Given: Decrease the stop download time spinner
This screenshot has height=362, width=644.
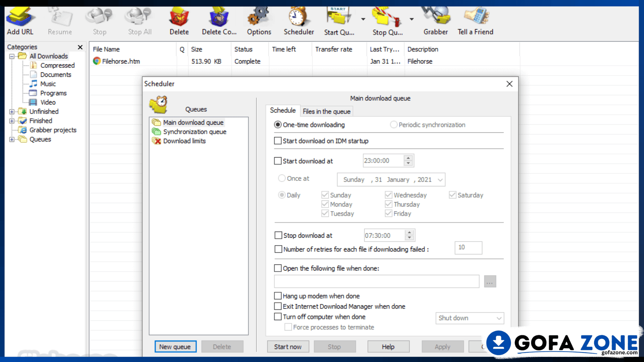Looking at the screenshot, I should point(409,238).
